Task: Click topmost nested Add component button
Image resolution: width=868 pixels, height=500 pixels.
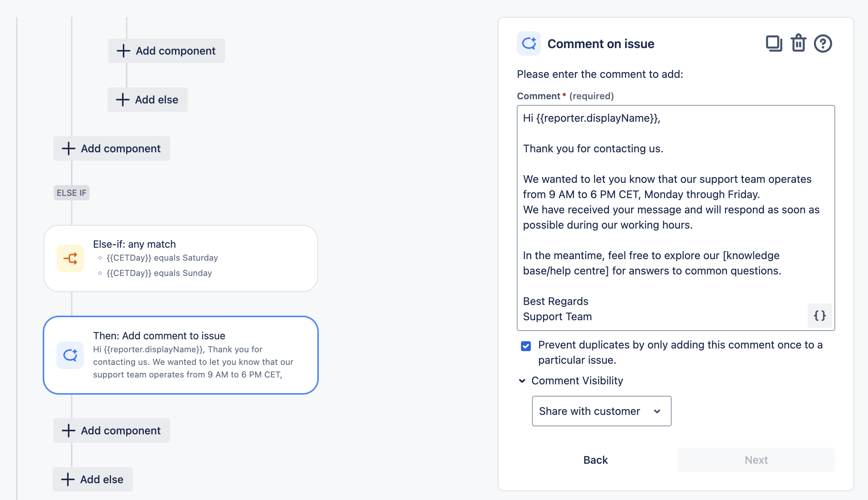Action: [167, 51]
